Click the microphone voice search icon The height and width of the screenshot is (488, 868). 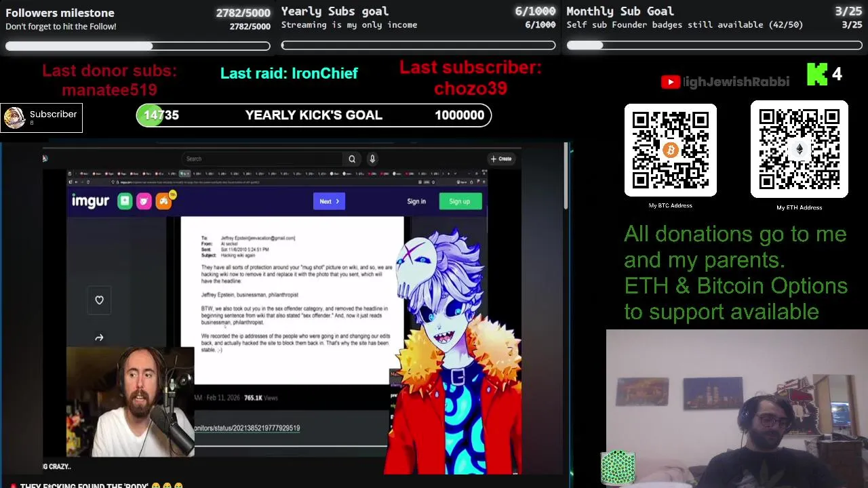point(372,159)
